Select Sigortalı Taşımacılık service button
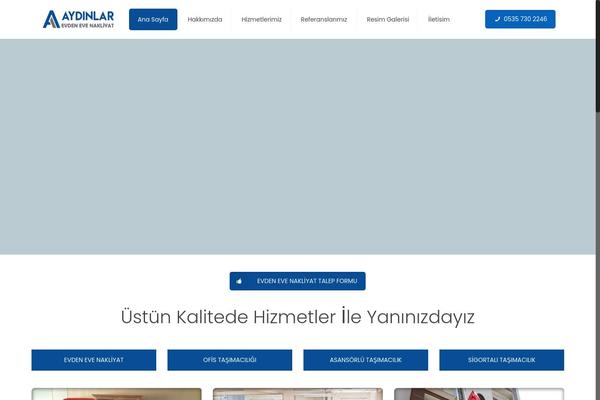 [x=501, y=360]
